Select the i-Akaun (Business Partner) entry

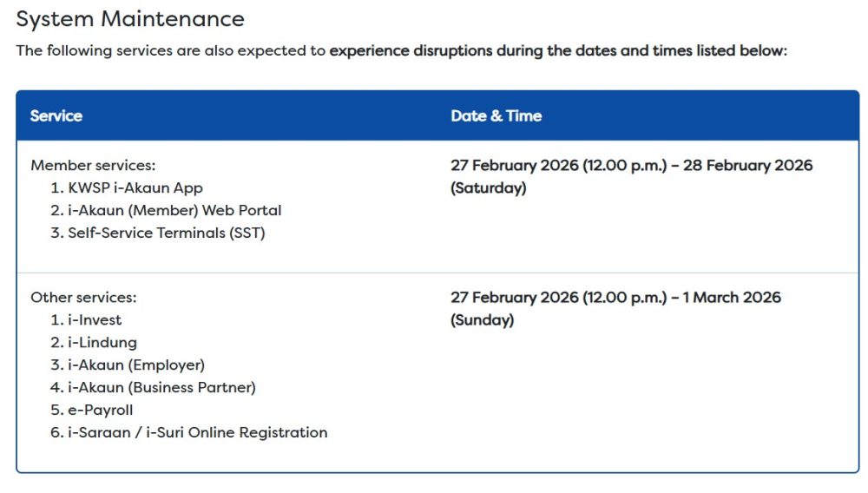point(161,387)
